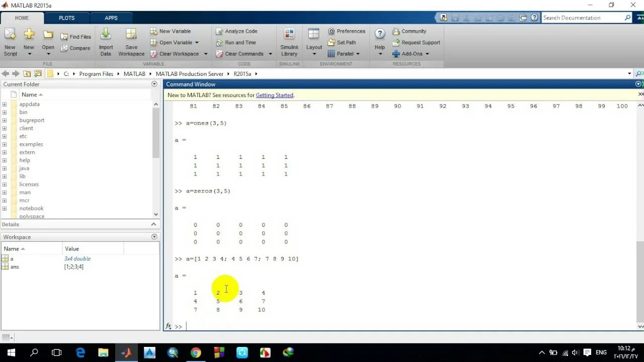The image size is (644, 362).
Task: Open the Workspace panel actions menu
Action: pos(154,237)
